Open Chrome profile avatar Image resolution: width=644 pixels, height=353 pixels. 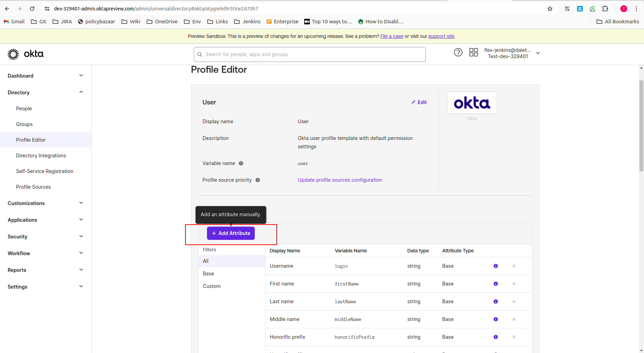coord(624,9)
